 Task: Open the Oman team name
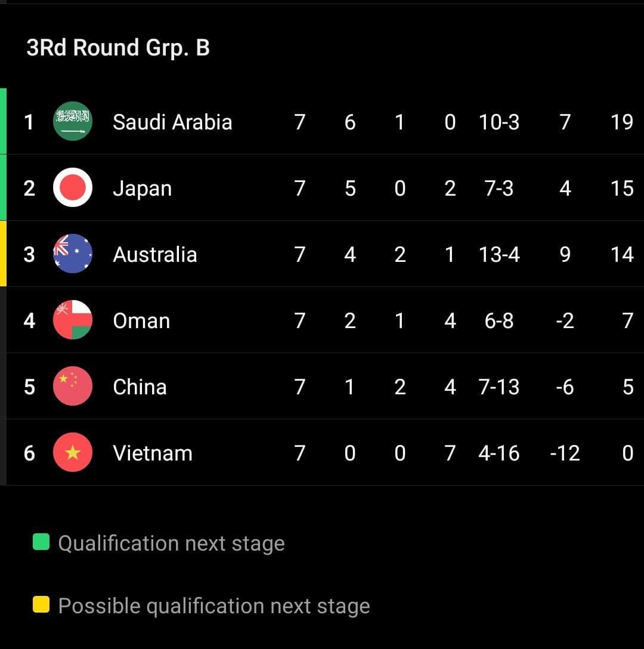[x=141, y=321]
